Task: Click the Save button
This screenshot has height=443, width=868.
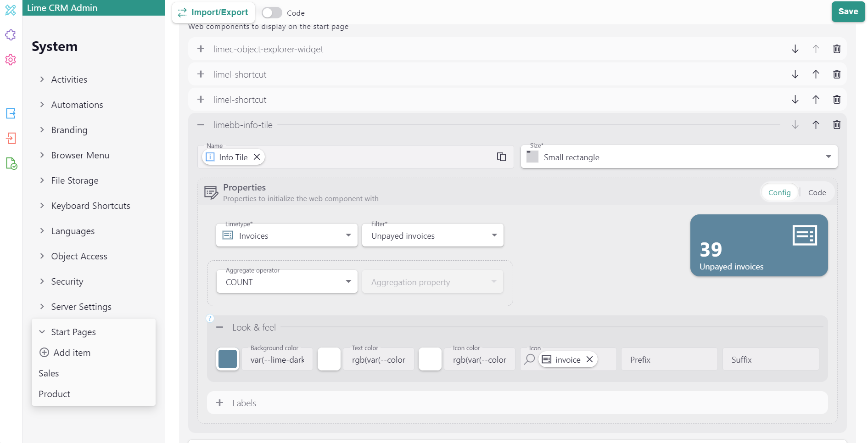Action: [847, 11]
